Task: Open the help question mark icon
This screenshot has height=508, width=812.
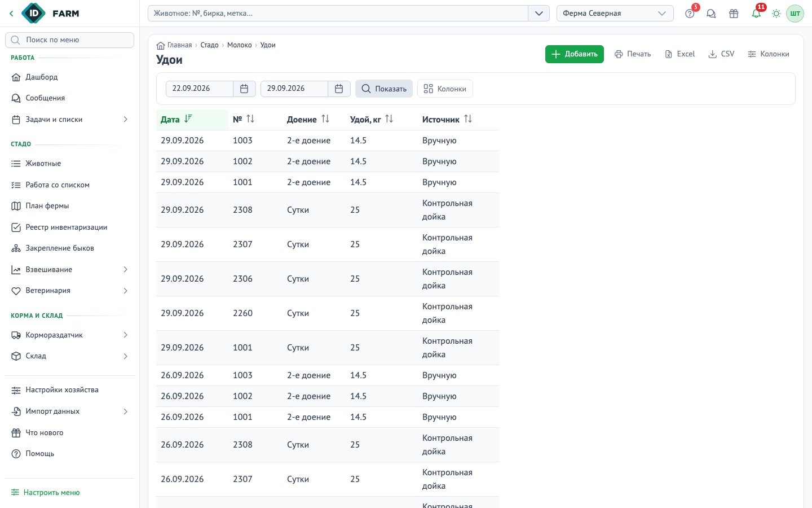Action: point(690,14)
